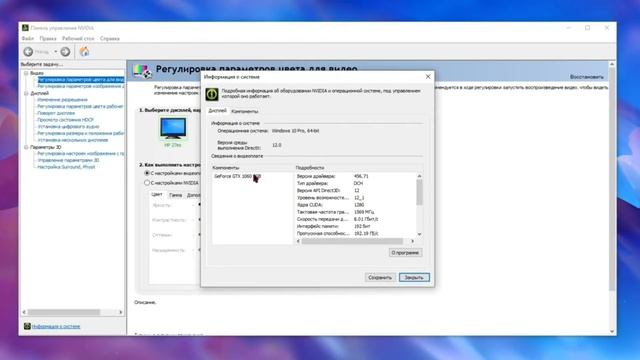This screenshot has width=640, height=360.
Task: Click the Ядра CUDA details row
Action: pyautogui.click(x=355, y=205)
